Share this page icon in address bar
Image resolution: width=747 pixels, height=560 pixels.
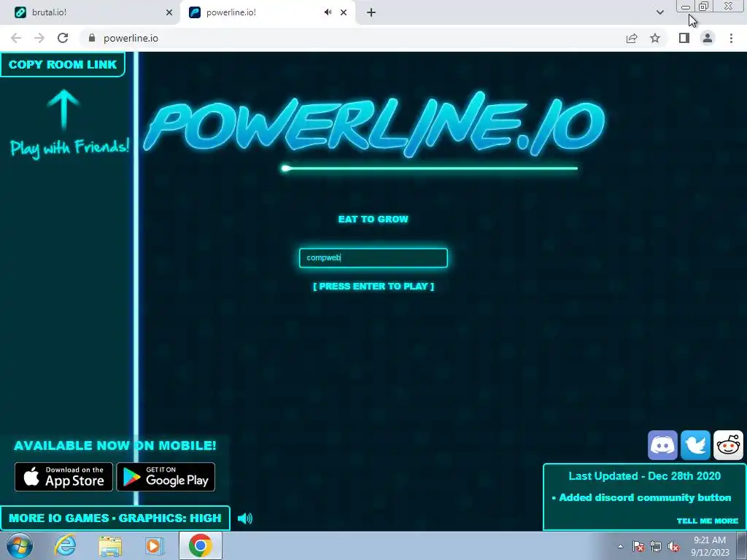pos(632,38)
